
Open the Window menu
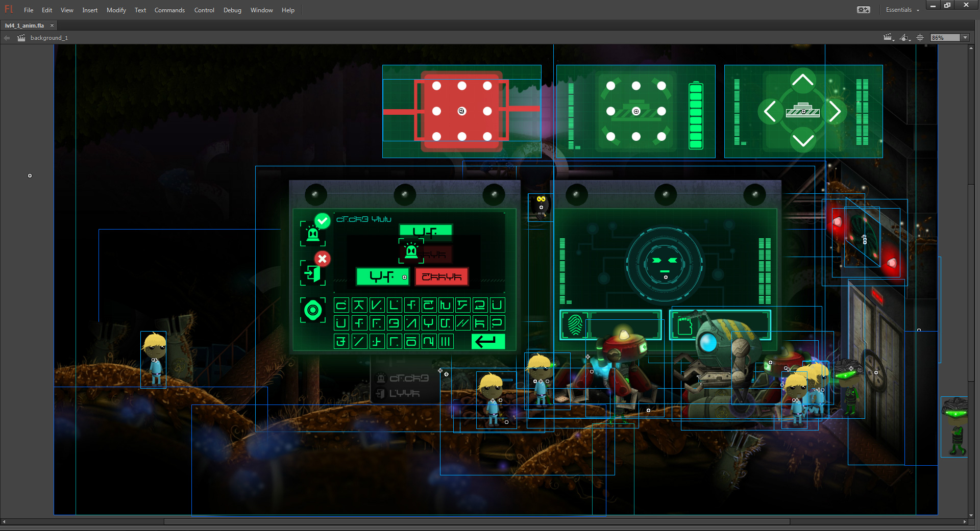tap(262, 10)
